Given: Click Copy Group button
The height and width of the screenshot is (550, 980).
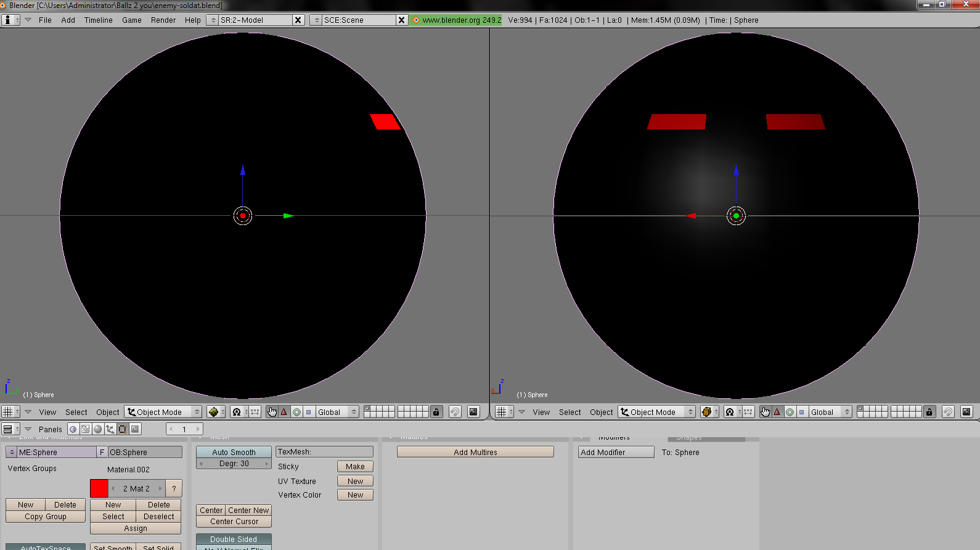Looking at the screenshot, I should click(46, 517).
